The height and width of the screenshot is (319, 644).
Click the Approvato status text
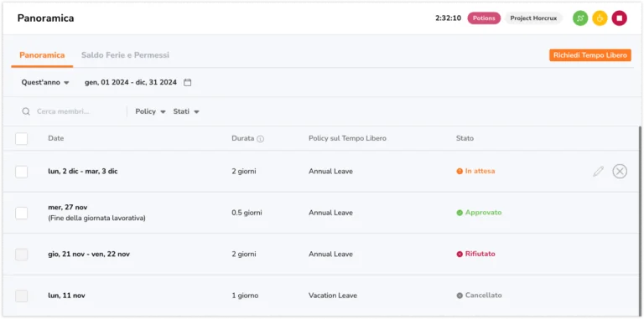pyautogui.click(x=483, y=213)
